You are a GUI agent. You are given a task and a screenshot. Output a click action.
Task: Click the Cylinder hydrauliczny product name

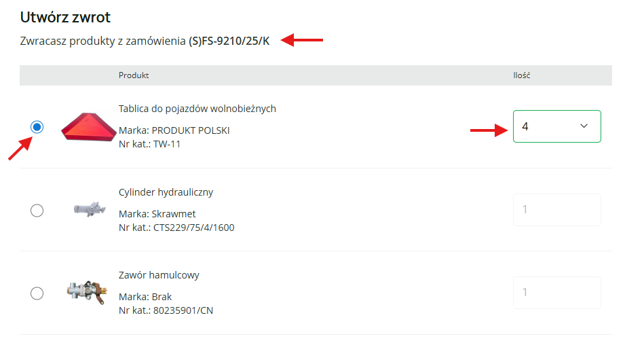pyautogui.click(x=166, y=192)
